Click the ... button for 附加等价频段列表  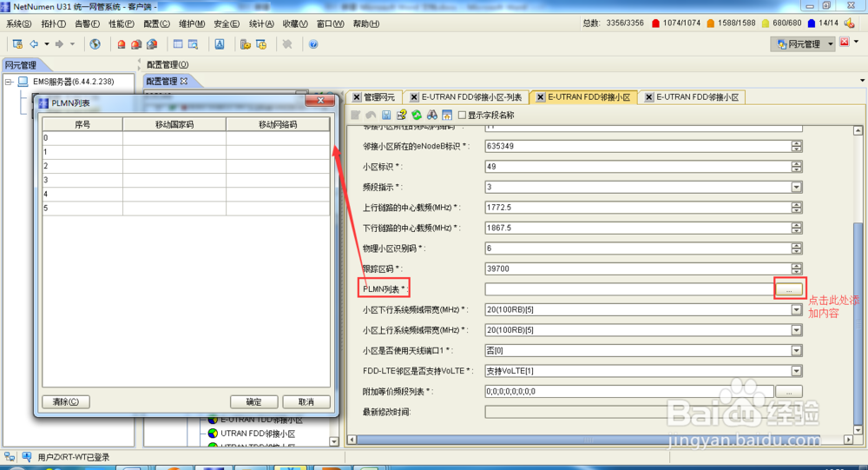point(789,391)
